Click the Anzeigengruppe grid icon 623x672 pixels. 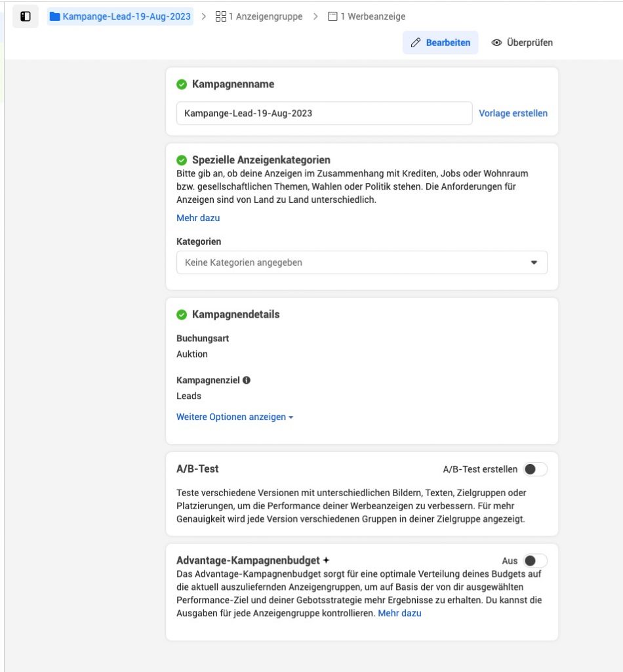click(220, 16)
